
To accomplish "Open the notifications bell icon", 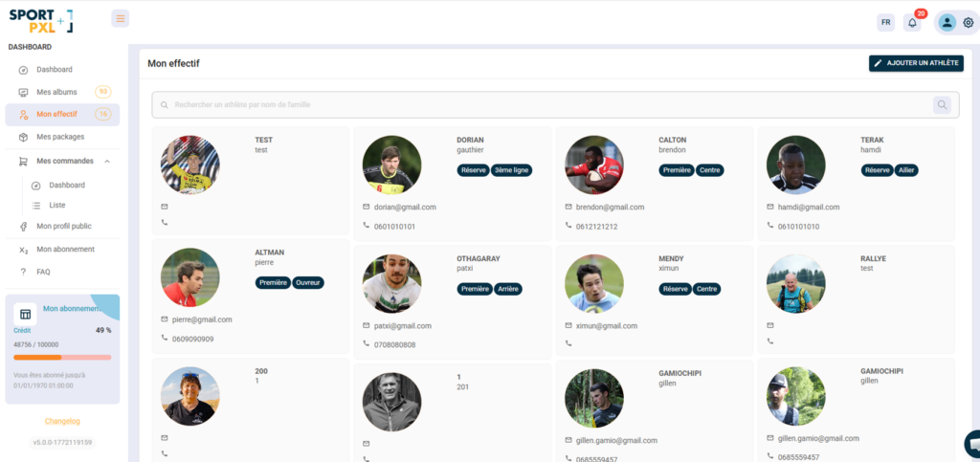I will (912, 23).
